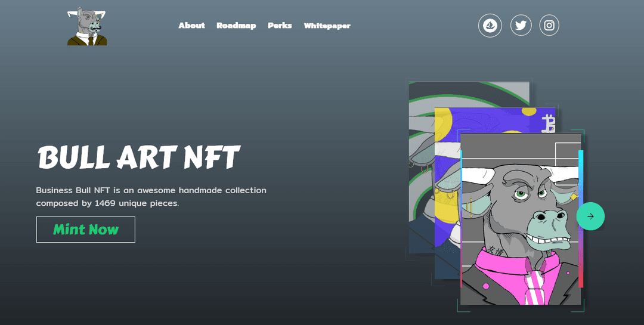The image size is (644, 325).
Task: Open the Whitepaper nav link
Action: point(327,26)
